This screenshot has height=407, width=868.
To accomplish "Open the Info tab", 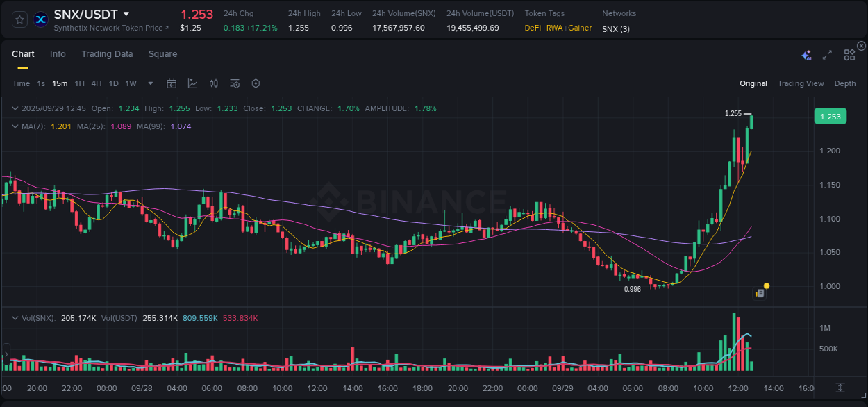I will click(58, 54).
